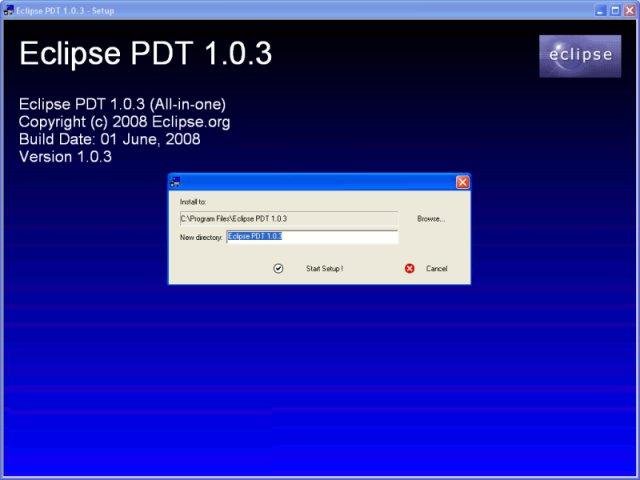Click the checkmark icon beside Start Setup

click(x=278, y=268)
